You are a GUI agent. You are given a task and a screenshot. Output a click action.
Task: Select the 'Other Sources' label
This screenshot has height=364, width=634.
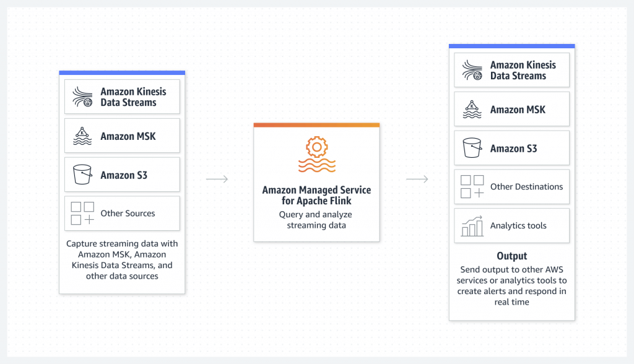click(x=128, y=213)
